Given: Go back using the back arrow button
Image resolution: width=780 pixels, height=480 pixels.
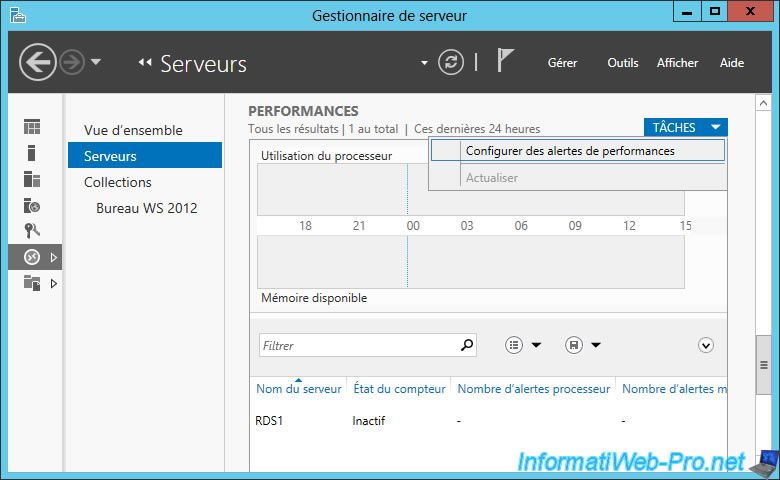Looking at the screenshot, I should click(x=37, y=62).
